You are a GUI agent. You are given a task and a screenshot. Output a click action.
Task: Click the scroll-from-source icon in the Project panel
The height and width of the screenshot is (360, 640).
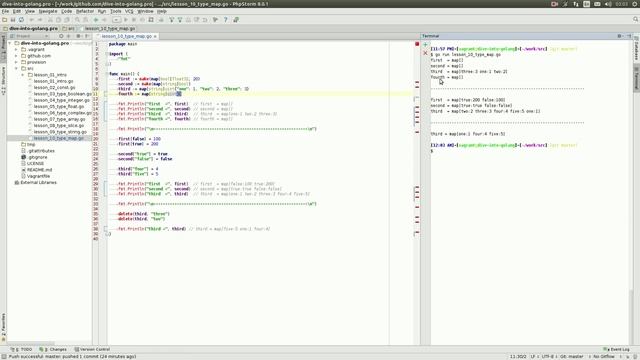[x=61, y=36]
